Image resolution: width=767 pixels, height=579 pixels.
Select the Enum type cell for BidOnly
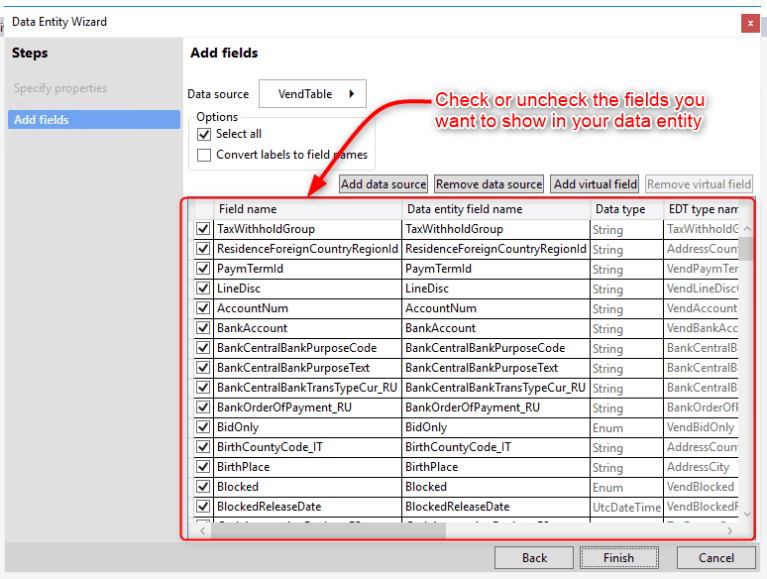(x=627, y=428)
